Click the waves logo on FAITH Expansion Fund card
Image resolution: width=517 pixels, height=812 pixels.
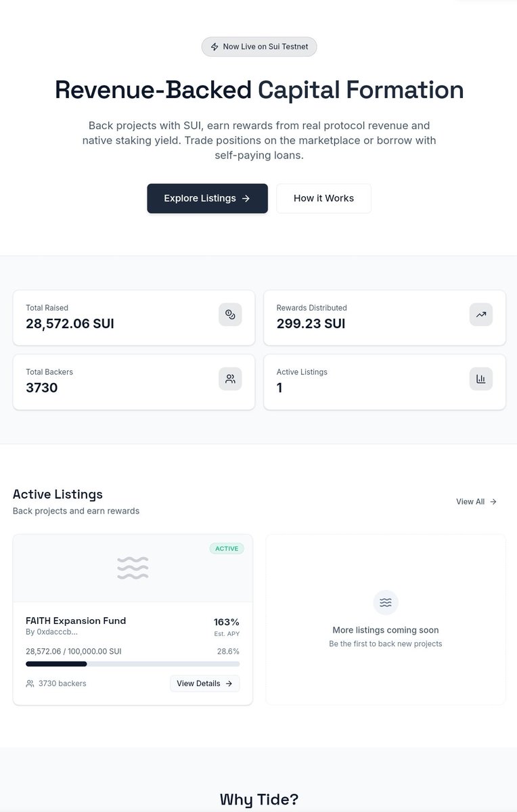133,568
